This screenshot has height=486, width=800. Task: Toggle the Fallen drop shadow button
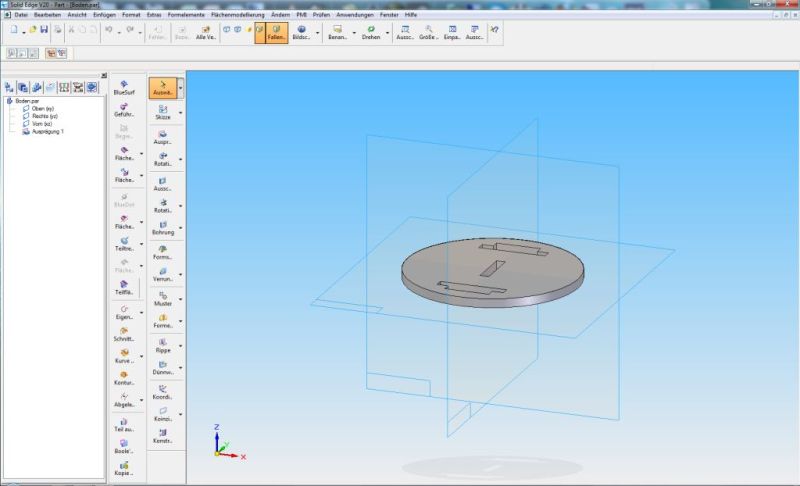pos(277,32)
